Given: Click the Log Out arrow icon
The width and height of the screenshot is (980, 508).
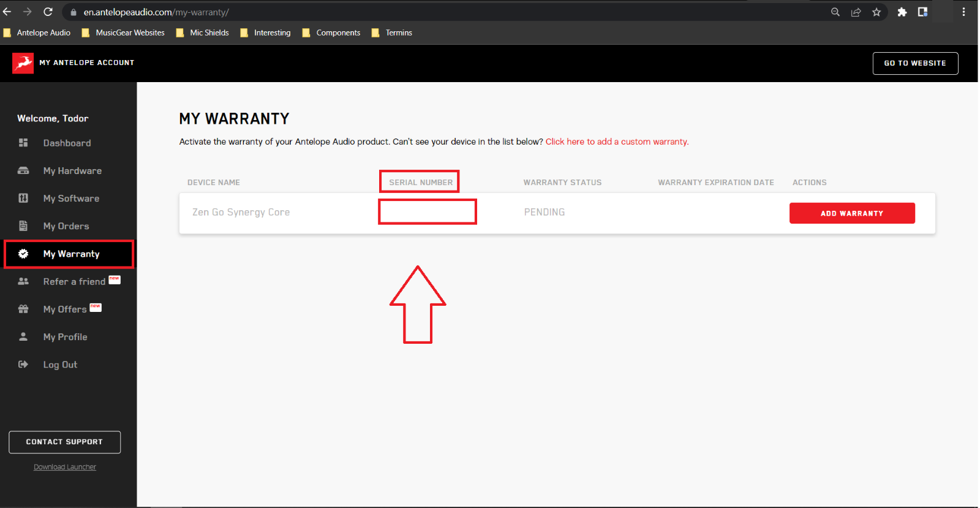Looking at the screenshot, I should coord(23,364).
